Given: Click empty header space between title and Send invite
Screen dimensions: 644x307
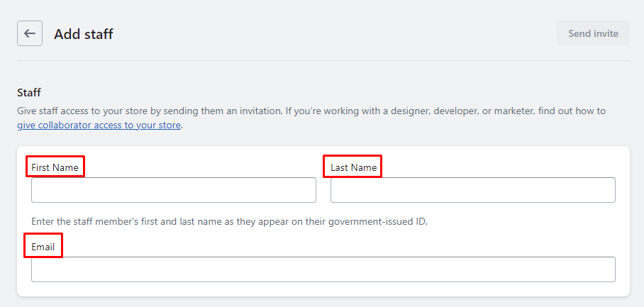Looking at the screenshot, I should [333, 33].
